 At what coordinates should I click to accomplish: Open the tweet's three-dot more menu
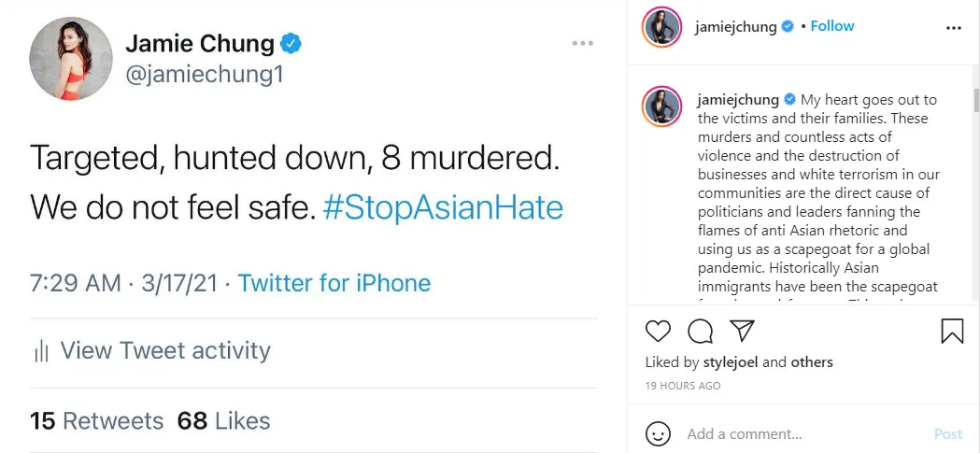[x=583, y=43]
